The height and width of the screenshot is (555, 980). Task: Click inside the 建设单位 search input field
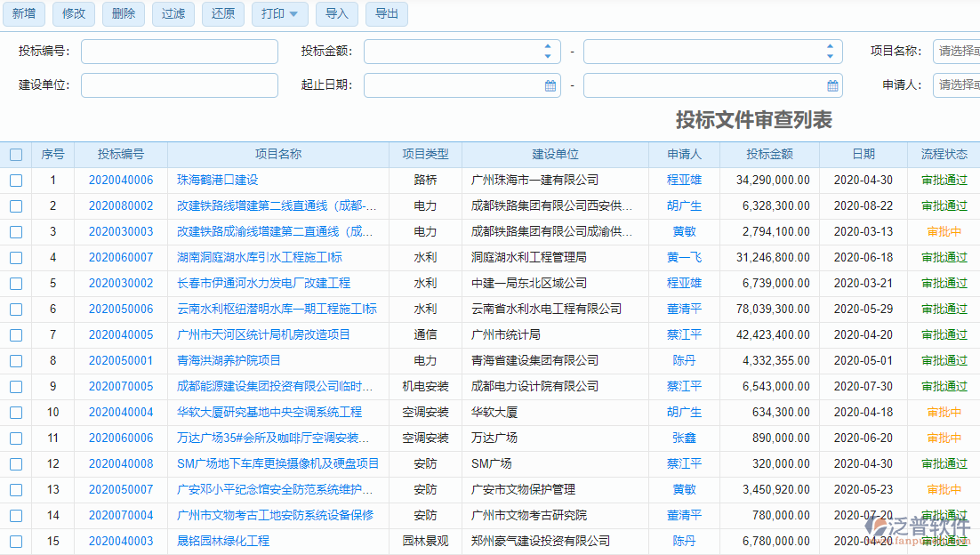(178, 85)
